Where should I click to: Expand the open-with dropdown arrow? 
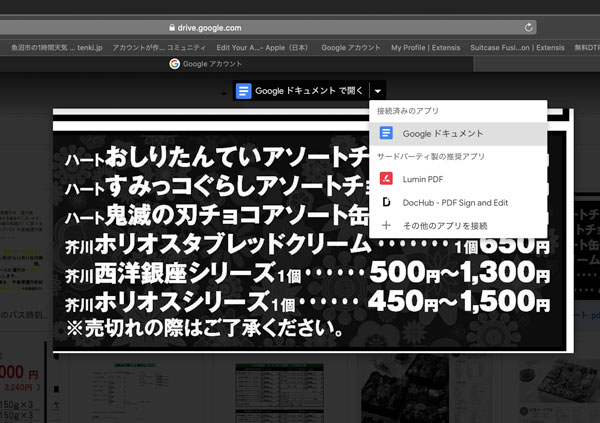coord(378,91)
